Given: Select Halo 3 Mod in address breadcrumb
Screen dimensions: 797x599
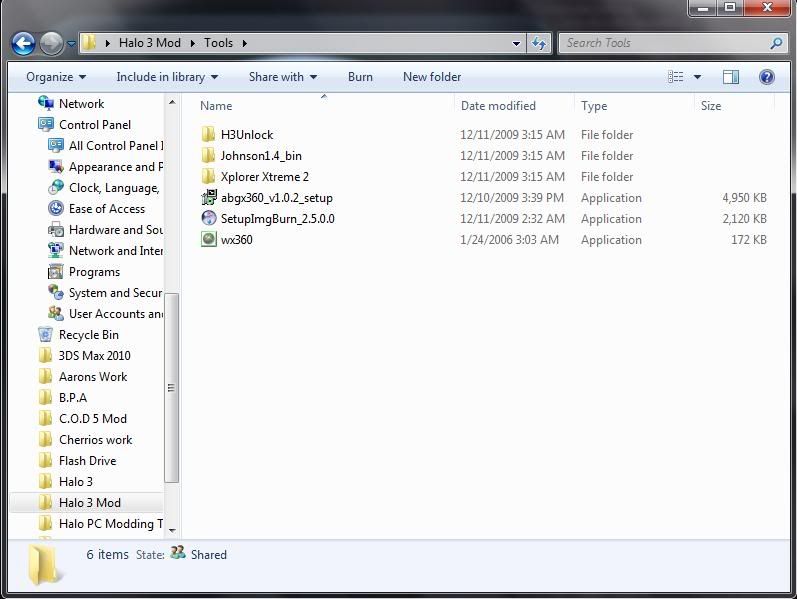Looking at the screenshot, I should pyautogui.click(x=149, y=43).
